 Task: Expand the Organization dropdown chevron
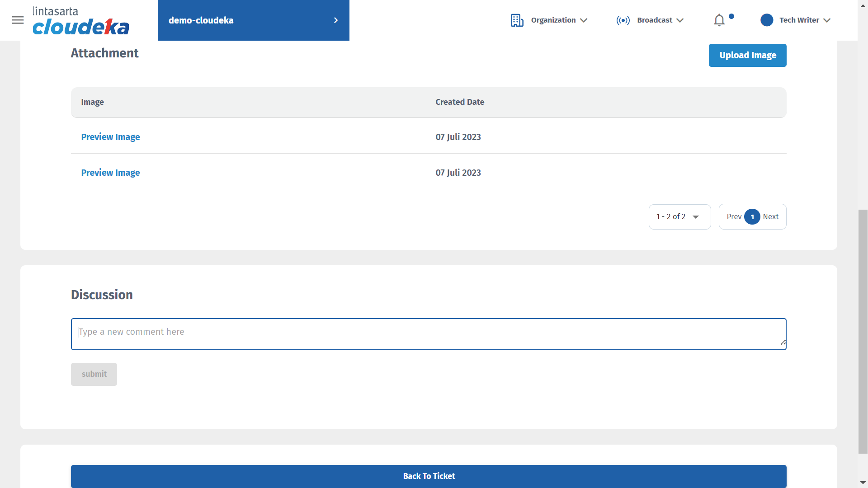tap(584, 20)
